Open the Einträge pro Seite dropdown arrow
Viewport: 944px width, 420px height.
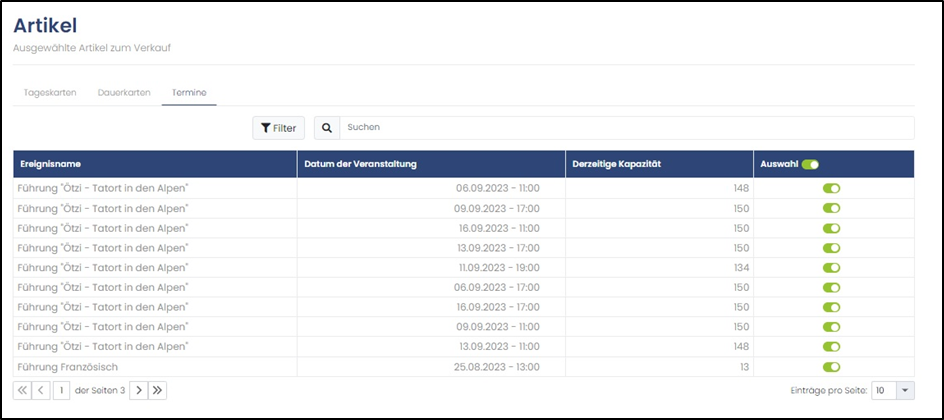click(905, 391)
